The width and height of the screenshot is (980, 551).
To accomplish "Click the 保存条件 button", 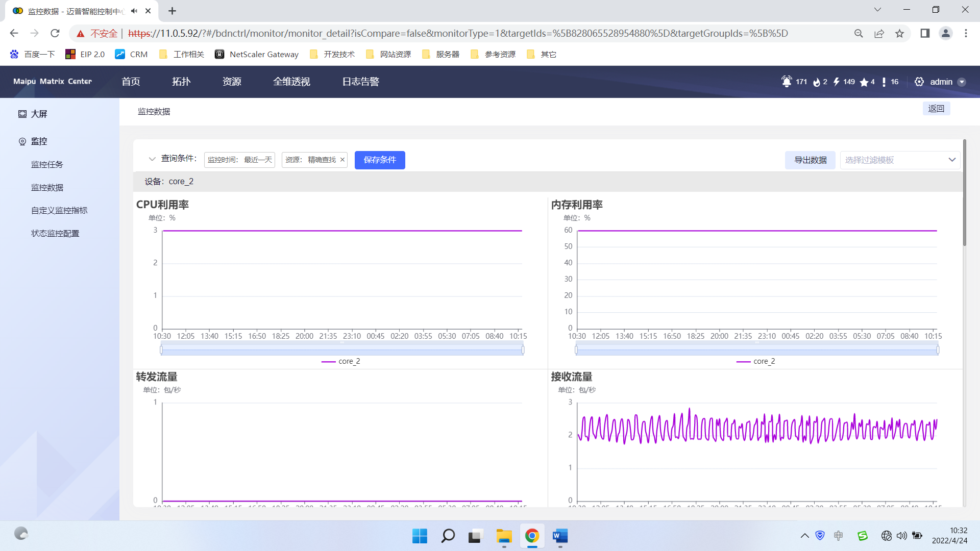I will (x=380, y=160).
